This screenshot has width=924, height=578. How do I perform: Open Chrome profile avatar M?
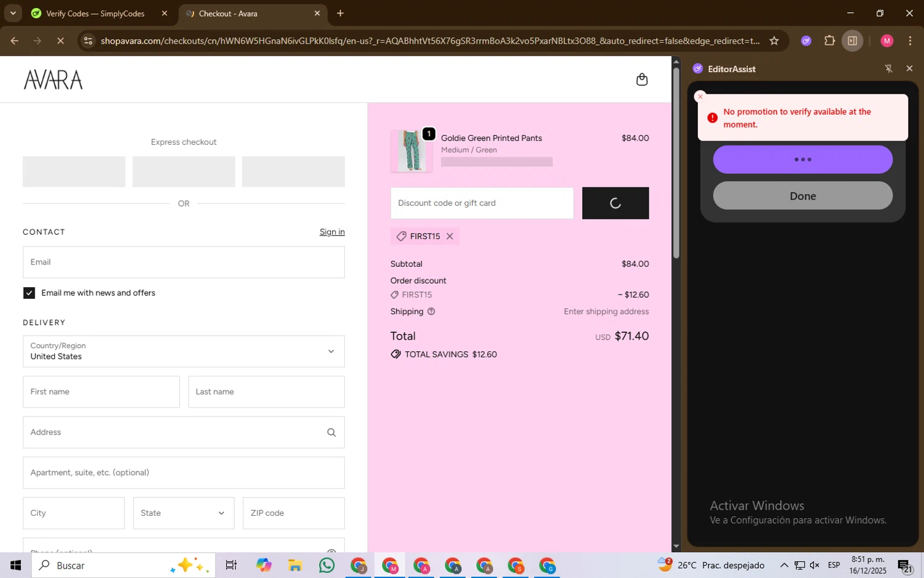click(887, 41)
